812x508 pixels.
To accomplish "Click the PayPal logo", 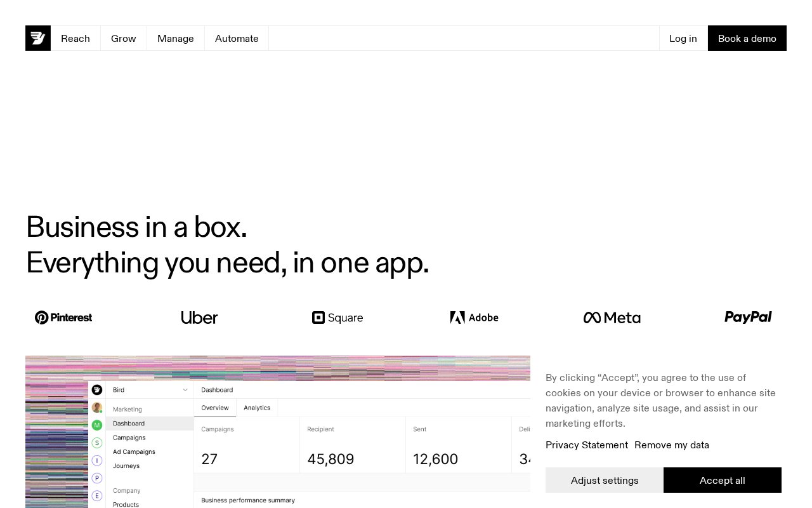I will tap(748, 317).
